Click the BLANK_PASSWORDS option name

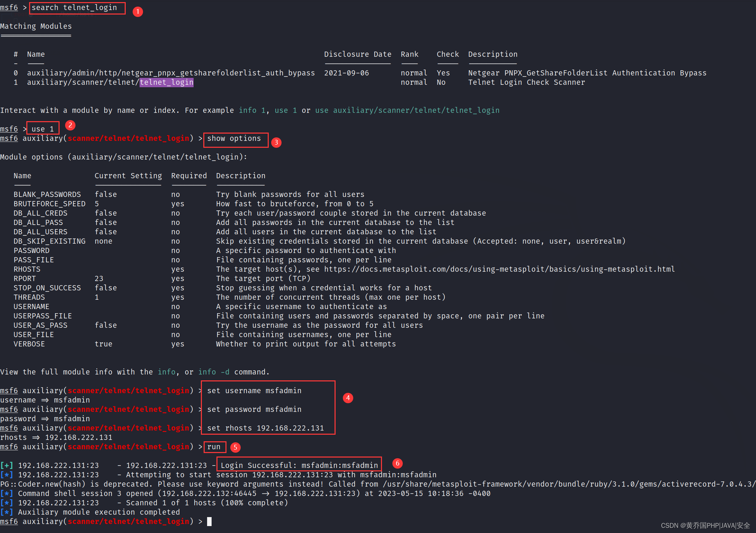click(47, 195)
